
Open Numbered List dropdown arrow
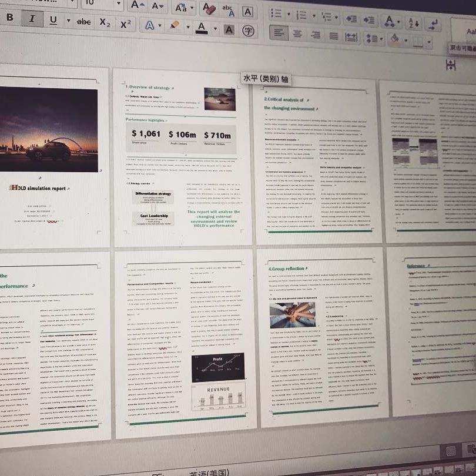pyautogui.click(x=314, y=15)
